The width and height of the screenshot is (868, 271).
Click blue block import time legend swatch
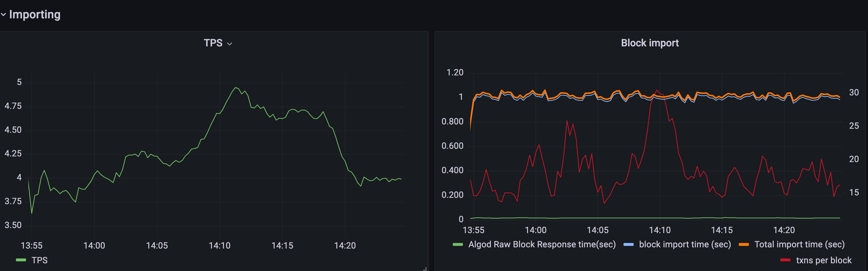pos(628,244)
